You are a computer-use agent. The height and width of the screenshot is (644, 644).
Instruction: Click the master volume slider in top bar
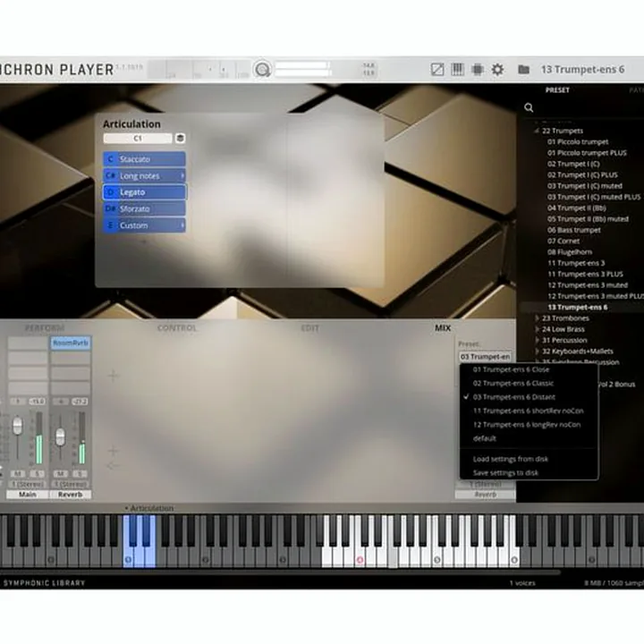pos(302,69)
